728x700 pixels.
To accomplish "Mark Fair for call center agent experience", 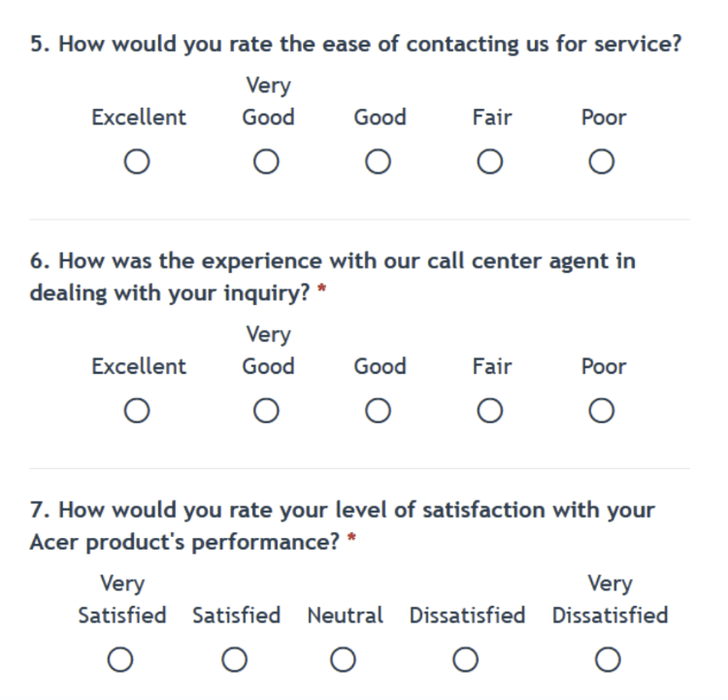I will coord(490,411).
